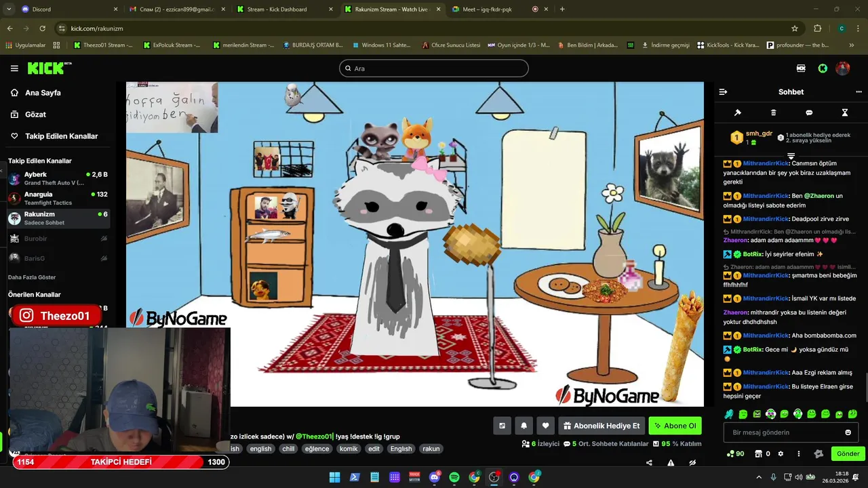The image size is (868, 488).
Task: Click the channel points 90 icon
Action: 735,454
